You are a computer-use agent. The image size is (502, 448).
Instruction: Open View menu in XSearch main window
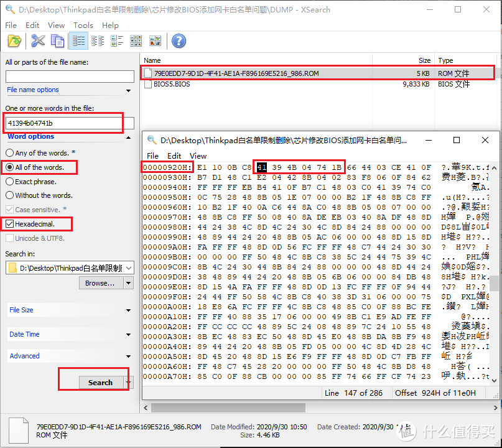57,26
